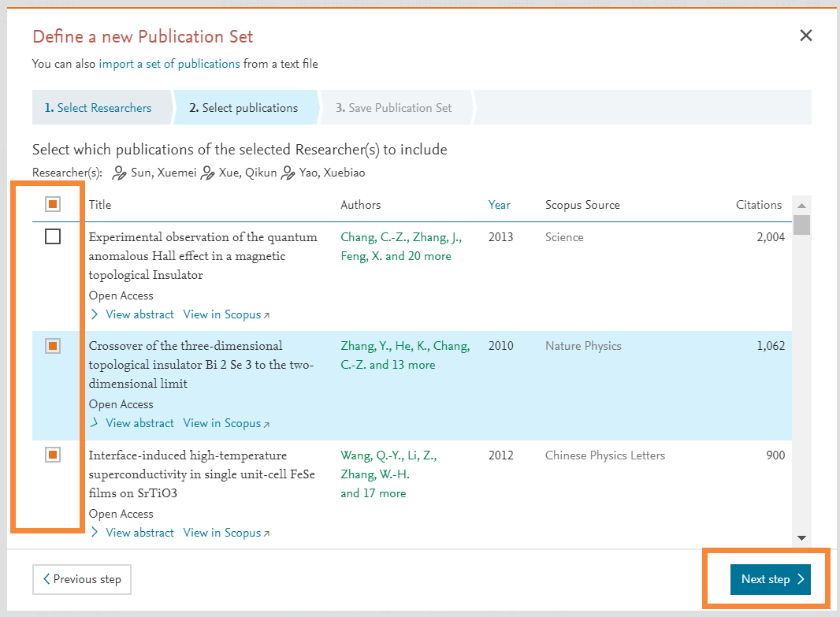The height and width of the screenshot is (617, 840).
Task: Open the import a set of publications link
Action: pos(169,64)
